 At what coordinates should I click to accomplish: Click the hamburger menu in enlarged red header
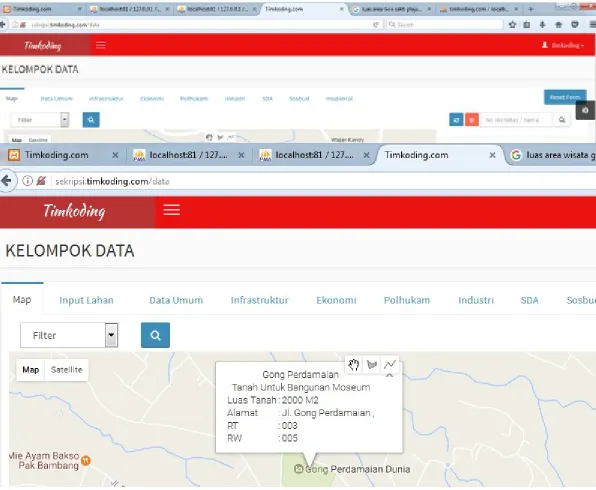[171, 209]
